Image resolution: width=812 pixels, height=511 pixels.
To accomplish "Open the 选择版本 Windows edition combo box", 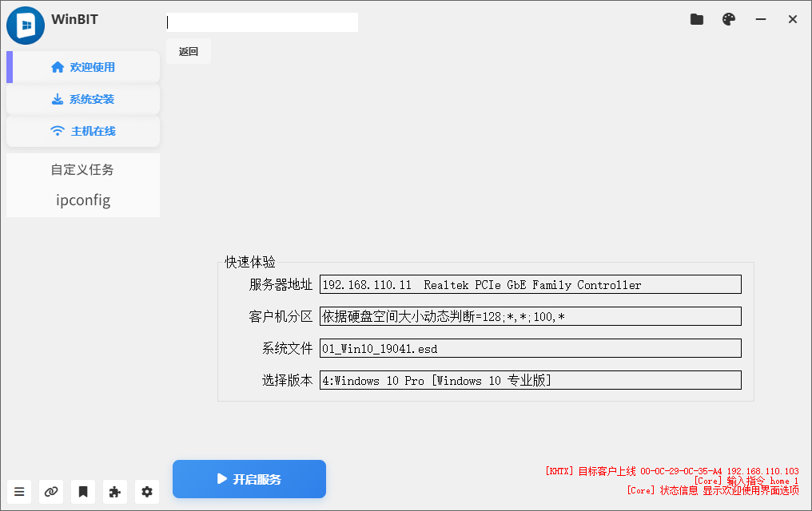I will coord(531,380).
